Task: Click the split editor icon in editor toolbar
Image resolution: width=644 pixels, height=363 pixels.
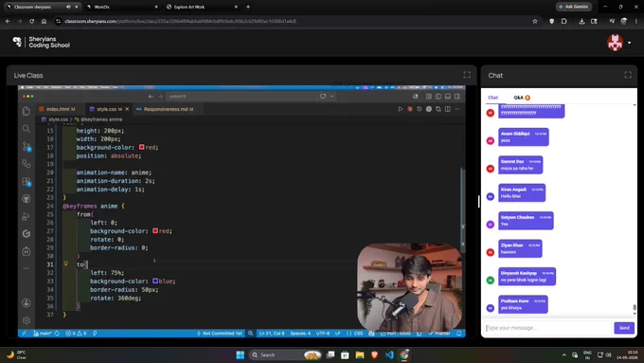Action: pyautogui.click(x=448, y=109)
